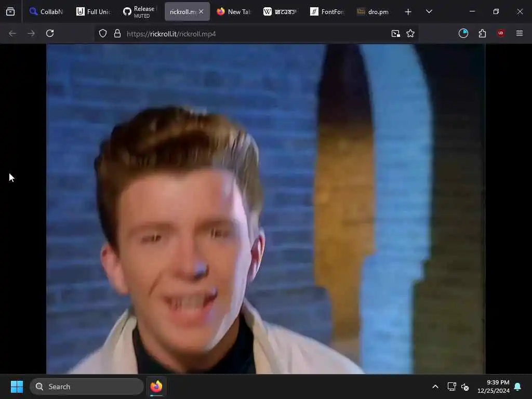Open Firefox from the taskbar
This screenshot has width=532, height=399.
pos(156,387)
